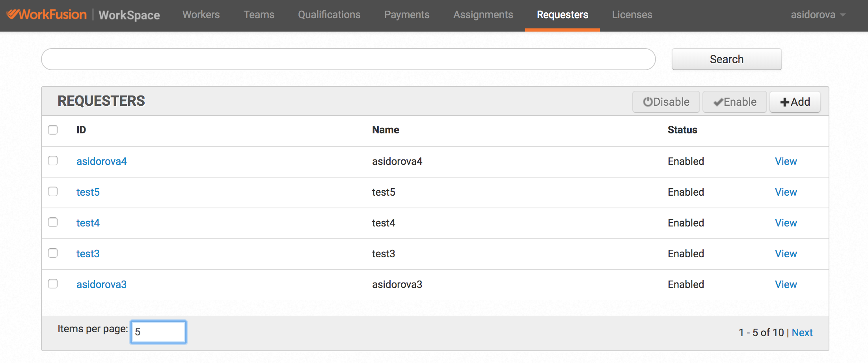Toggle the select-all header checkbox

(53, 130)
